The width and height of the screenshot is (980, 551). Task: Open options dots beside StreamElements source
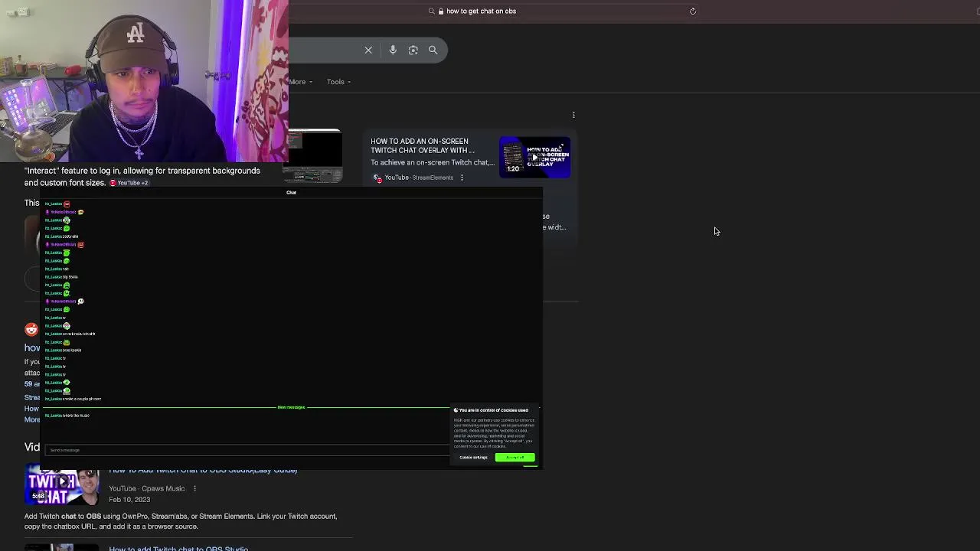[462, 178]
